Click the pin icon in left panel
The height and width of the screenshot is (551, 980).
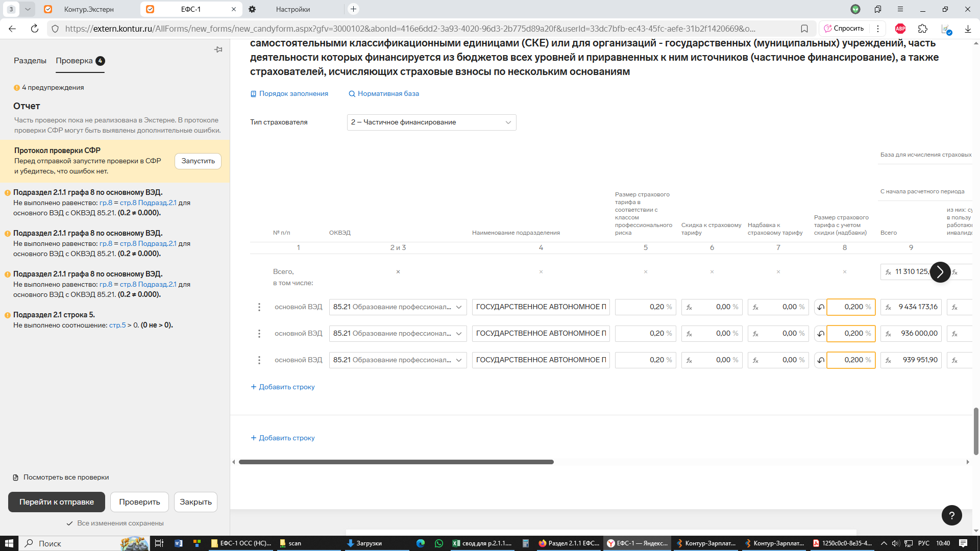pos(218,49)
